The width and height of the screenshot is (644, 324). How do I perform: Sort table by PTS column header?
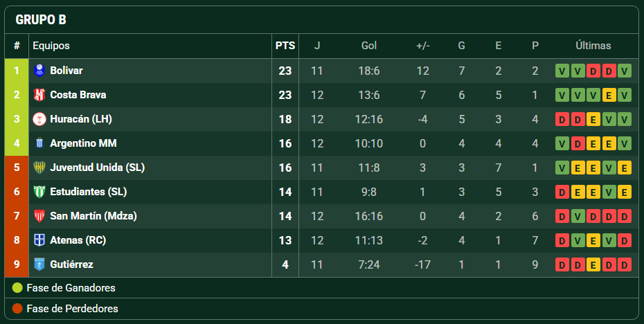pyautogui.click(x=285, y=46)
